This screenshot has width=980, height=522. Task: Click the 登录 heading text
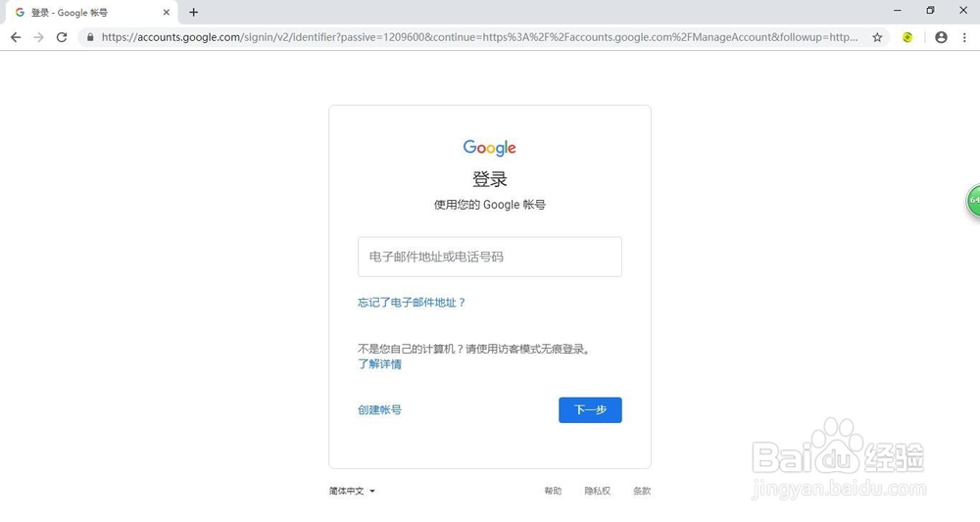click(x=489, y=179)
